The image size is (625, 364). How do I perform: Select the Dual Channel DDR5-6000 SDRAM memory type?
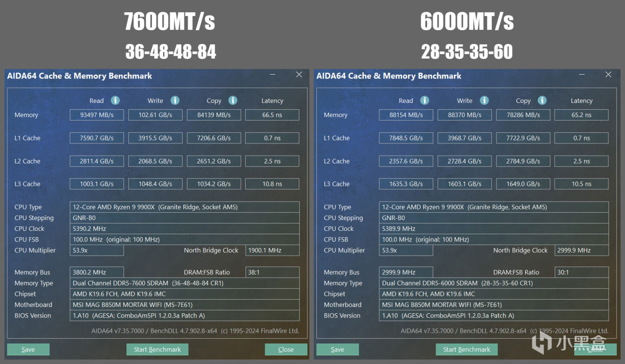pos(494,283)
